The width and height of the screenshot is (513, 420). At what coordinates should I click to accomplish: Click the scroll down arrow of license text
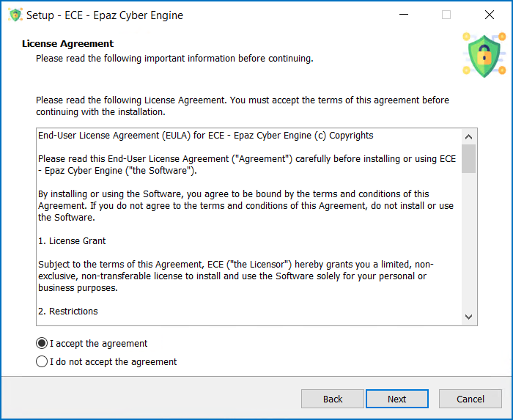pyautogui.click(x=468, y=317)
